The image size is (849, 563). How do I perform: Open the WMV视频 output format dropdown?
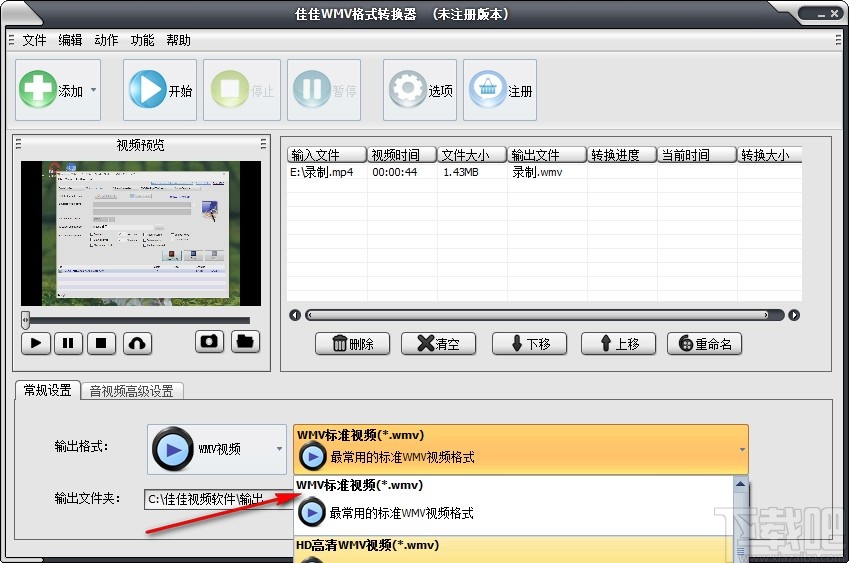[x=217, y=449]
